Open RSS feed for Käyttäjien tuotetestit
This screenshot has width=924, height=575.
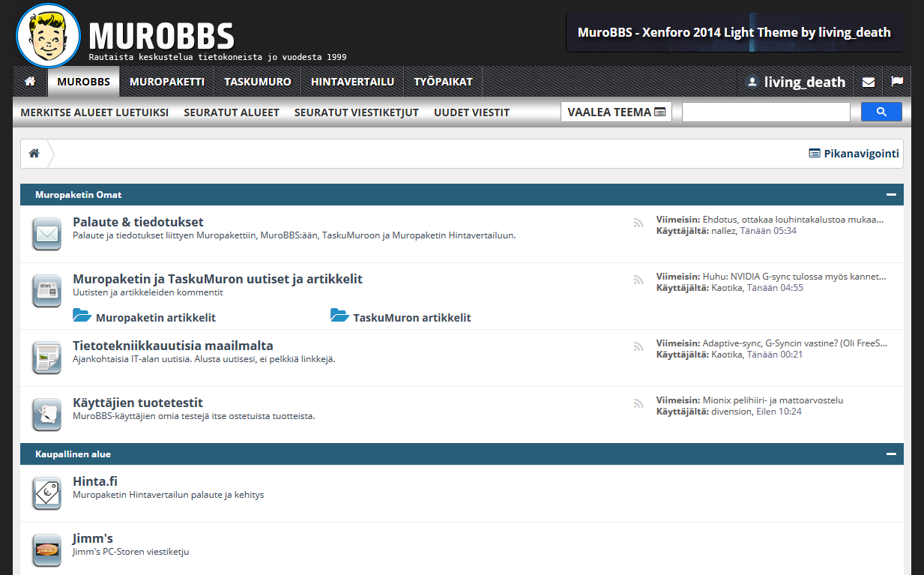638,403
